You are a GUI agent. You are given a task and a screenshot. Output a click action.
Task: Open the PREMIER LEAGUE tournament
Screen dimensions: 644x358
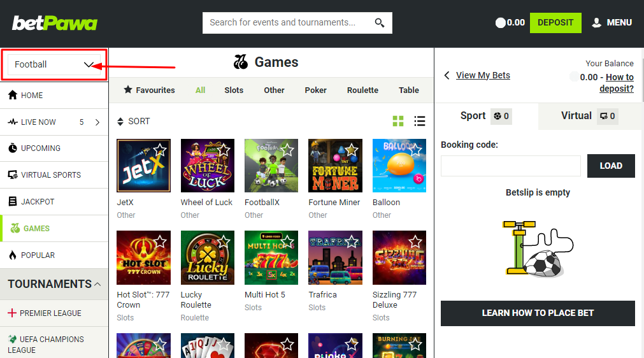coord(54,313)
